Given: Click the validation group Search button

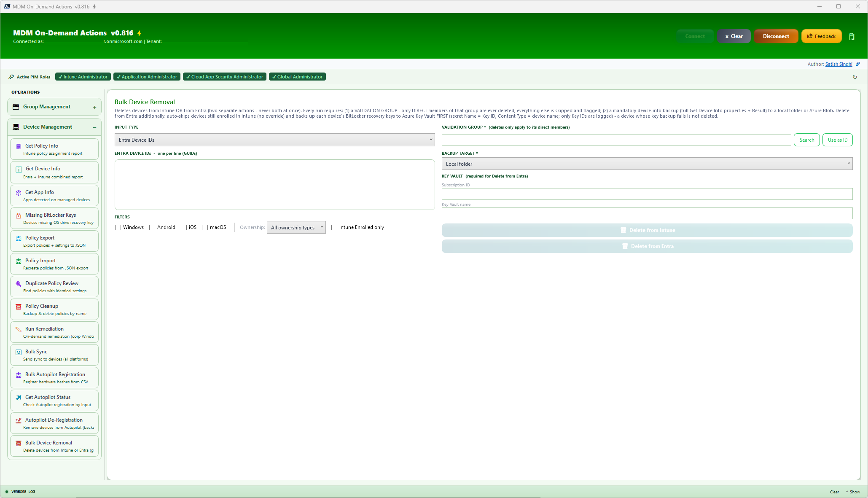Looking at the screenshot, I should [x=807, y=140].
